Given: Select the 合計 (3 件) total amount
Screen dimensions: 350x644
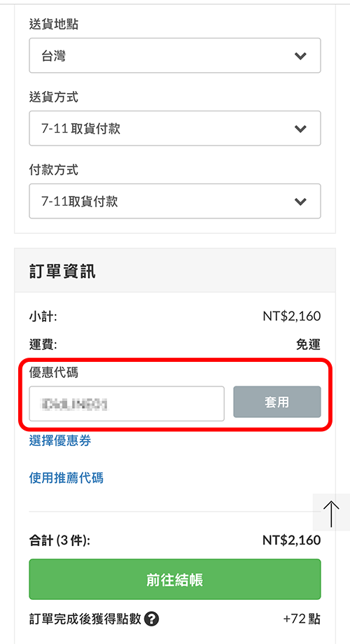Looking at the screenshot, I should 292,540.
